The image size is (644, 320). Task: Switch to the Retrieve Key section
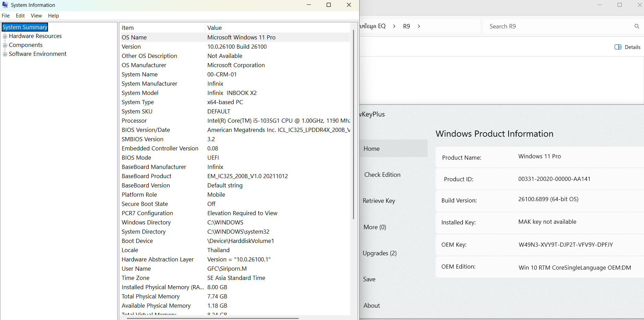[379, 201]
